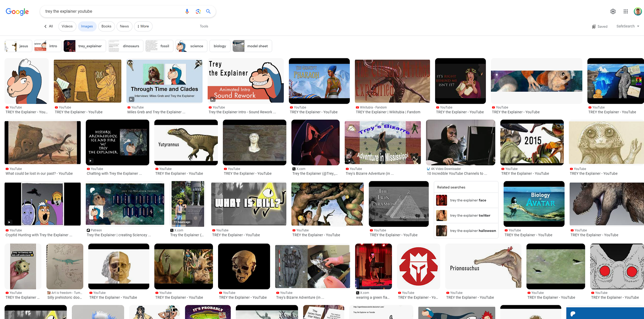Open the Yutyrannus dinosaur image result
Image resolution: width=644 pixels, height=319 pixels.
[186, 143]
